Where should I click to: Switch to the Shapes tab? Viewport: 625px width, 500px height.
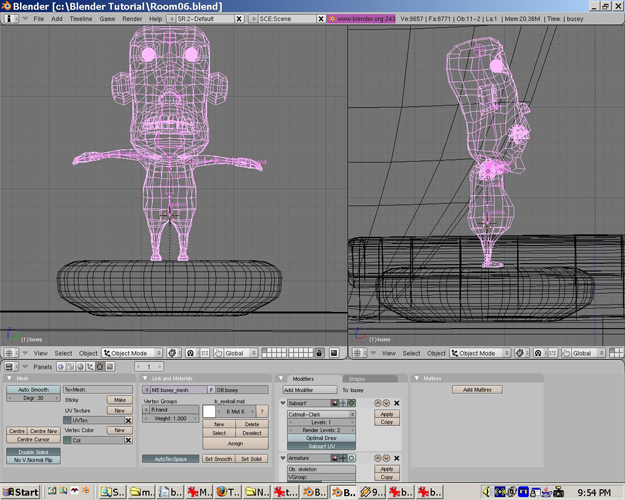pos(358,378)
